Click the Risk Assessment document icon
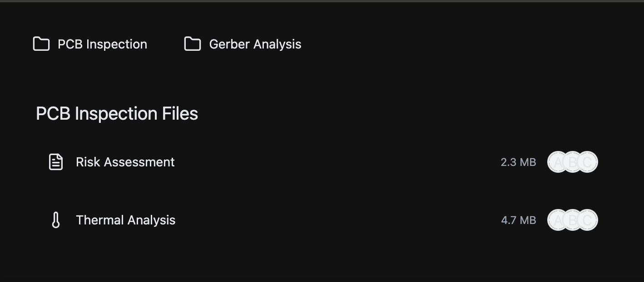This screenshot has height=282, width=644. [56, 162]
